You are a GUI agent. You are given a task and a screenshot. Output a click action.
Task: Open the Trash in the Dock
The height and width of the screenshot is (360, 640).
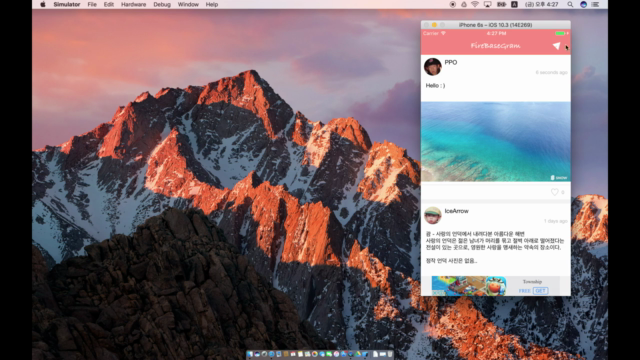pos(390,354)
